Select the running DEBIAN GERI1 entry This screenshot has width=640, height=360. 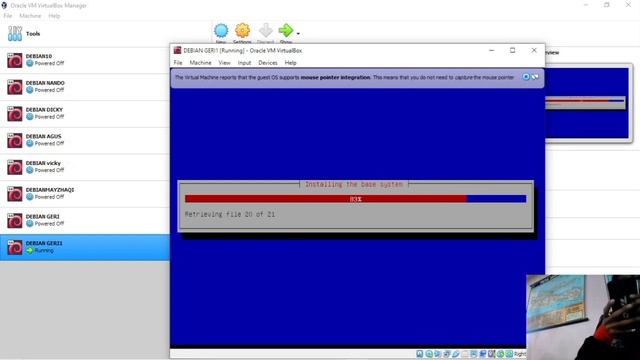(84, 247)
